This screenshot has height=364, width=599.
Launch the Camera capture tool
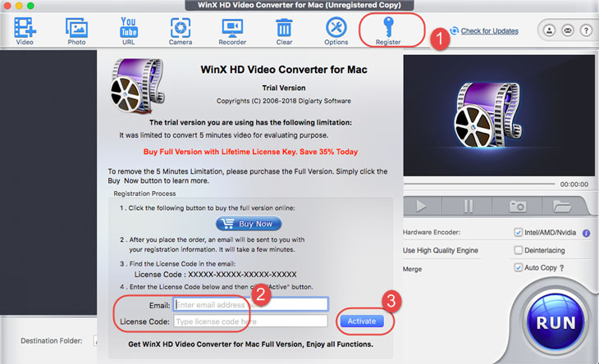pos(181,30)
